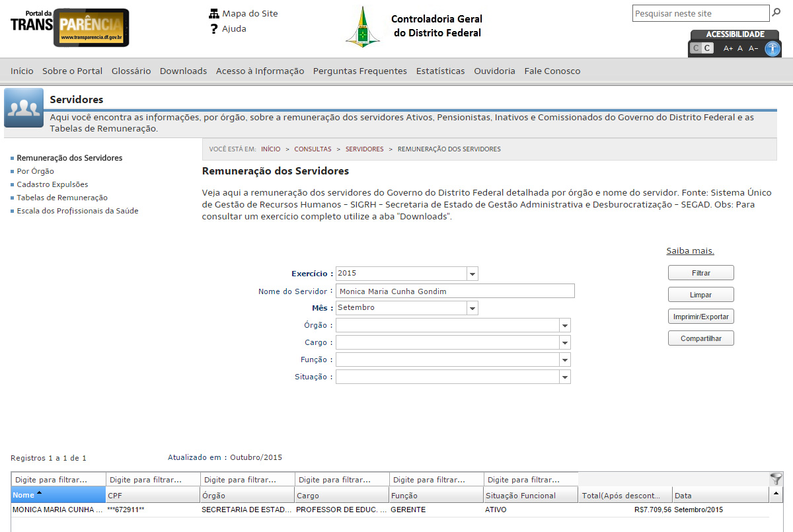Screen dimensions: 793x532
Task: Go to Perguntas Frequentes in navigation bar
Action: click(x=359, y=71)
